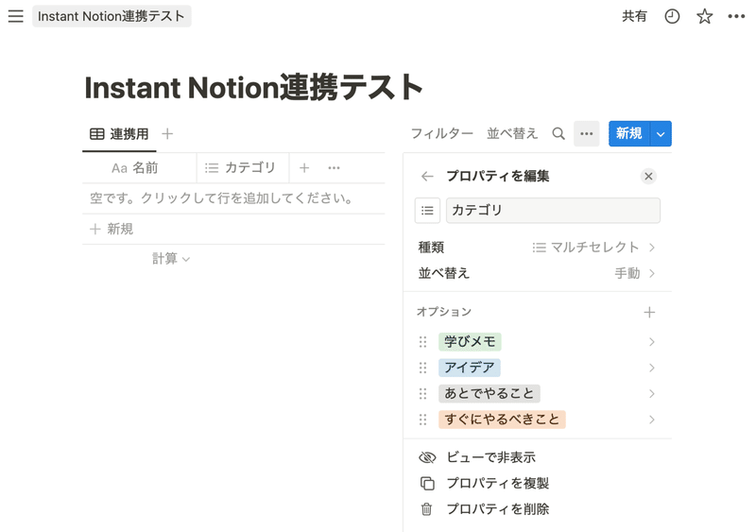Screen dimensions: 756x532
Task: Expand 学びメモ option chevron
Action: pos(651,342)
